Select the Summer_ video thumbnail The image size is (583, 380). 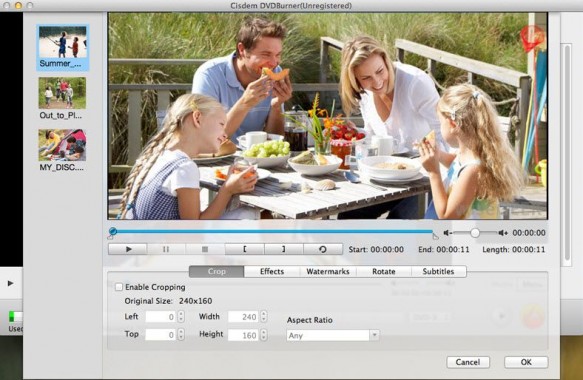click(62, 47)
